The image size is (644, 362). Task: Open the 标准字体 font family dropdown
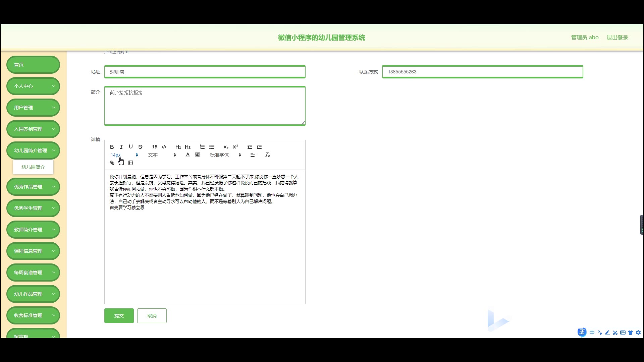pos(225,155)
